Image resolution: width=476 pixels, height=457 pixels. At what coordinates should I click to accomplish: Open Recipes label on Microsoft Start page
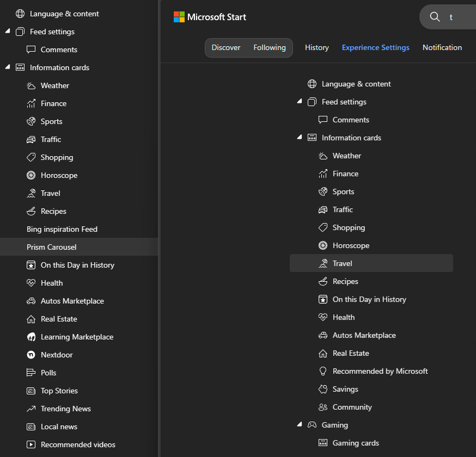(345, 281)
